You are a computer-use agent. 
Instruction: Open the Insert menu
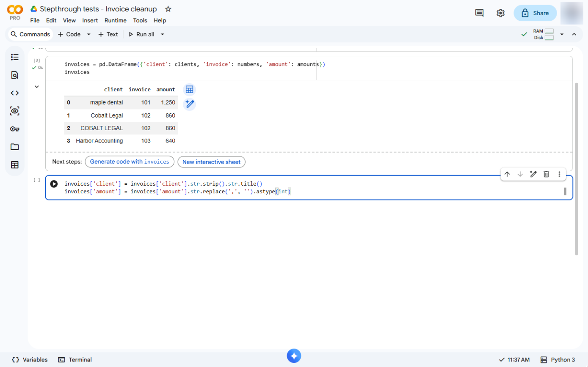point(90,20)
